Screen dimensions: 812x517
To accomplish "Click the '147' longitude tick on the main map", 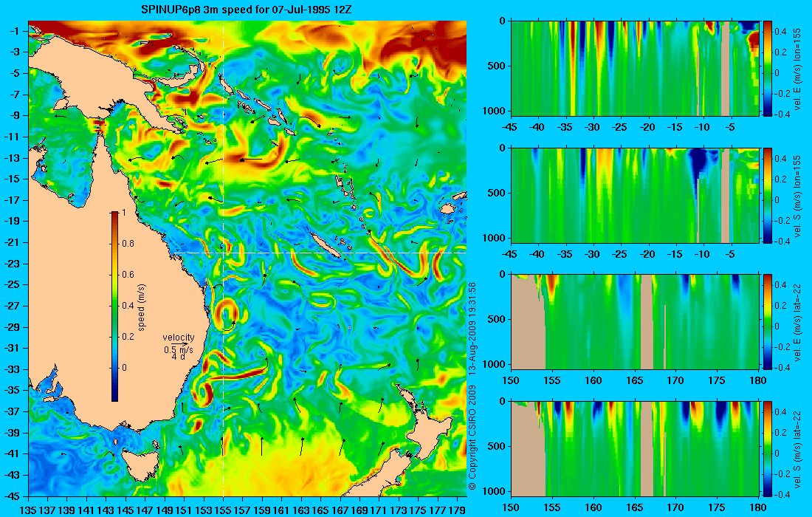I will (x=145, y=510).
